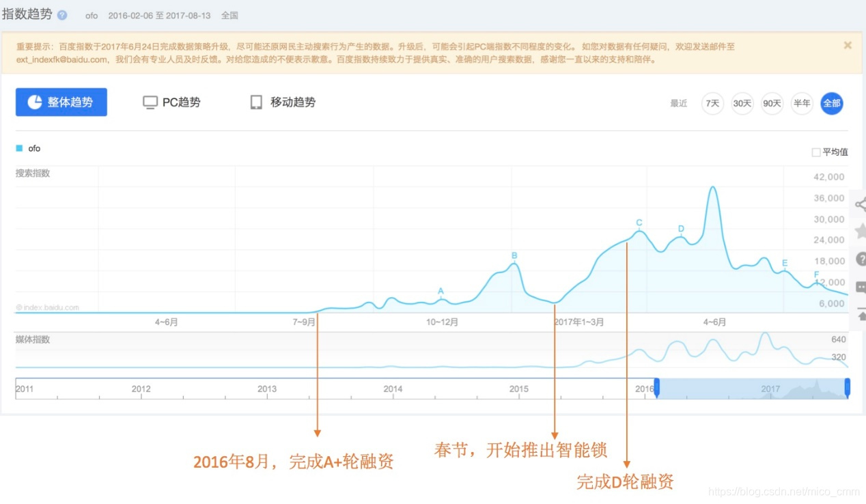This screenshot has width=866, height=504.
Task: Choose the 半年 time range
Action: click(x=802, y=103)
